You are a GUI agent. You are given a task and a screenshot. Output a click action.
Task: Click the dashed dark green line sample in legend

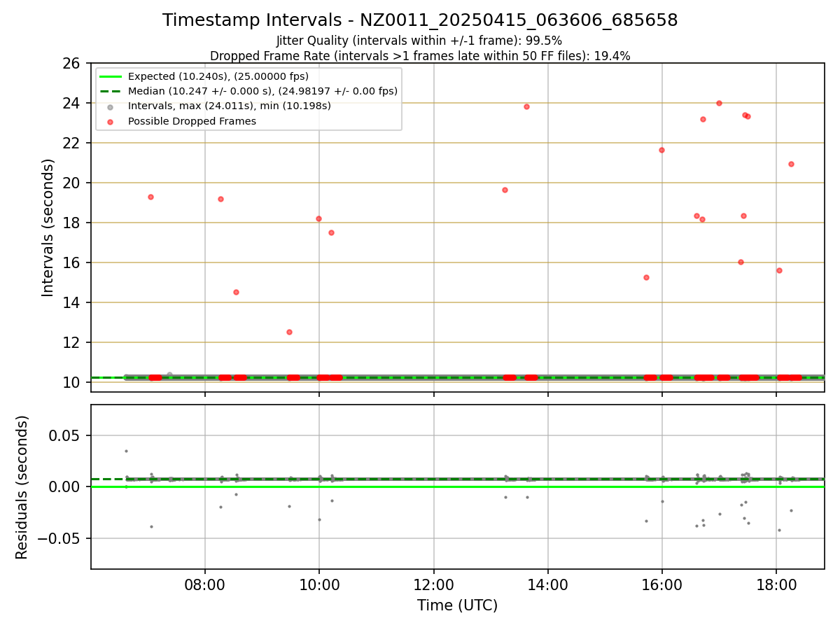click(x=111, y=91)
